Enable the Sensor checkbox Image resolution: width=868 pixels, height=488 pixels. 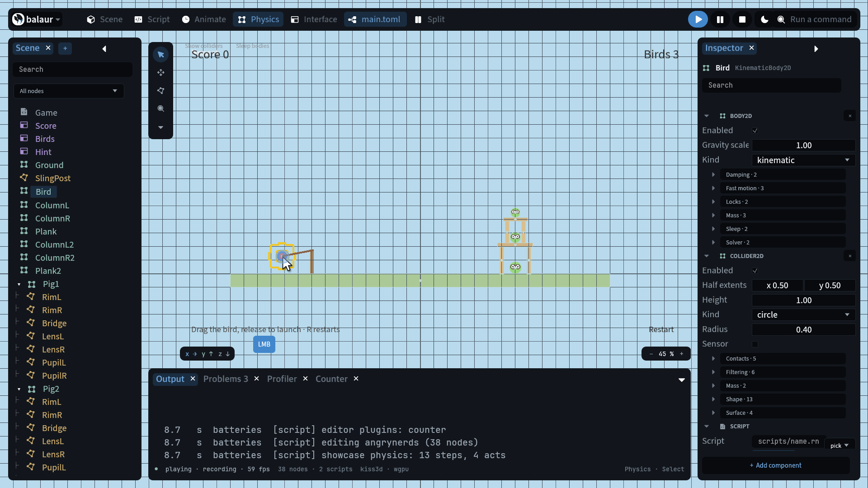[x=755, y=344]
